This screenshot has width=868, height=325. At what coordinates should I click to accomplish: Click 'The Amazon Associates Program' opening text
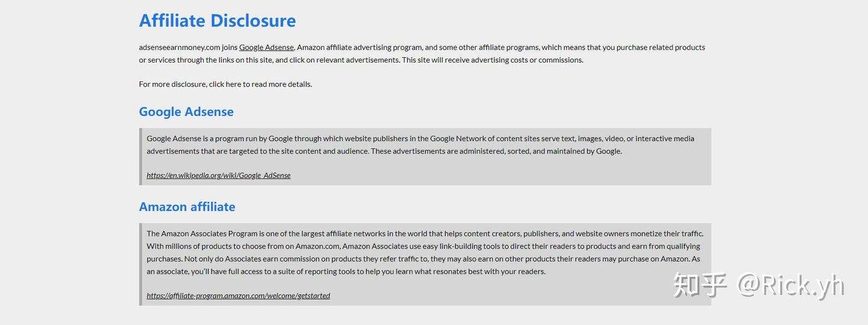point(202,233)
